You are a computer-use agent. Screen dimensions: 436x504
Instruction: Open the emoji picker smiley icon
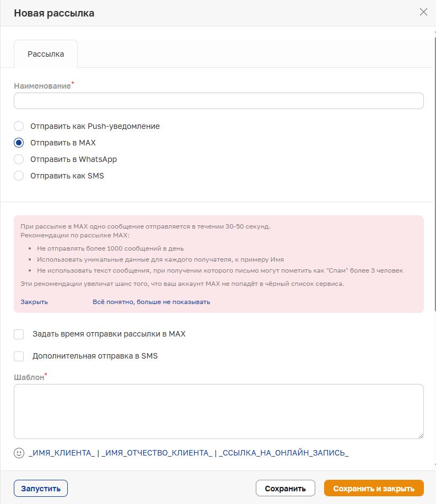19,453
